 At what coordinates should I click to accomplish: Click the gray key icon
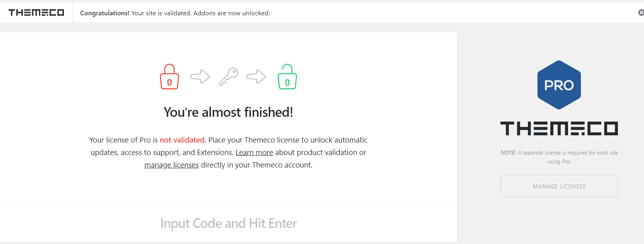click(x=228, y=77)
